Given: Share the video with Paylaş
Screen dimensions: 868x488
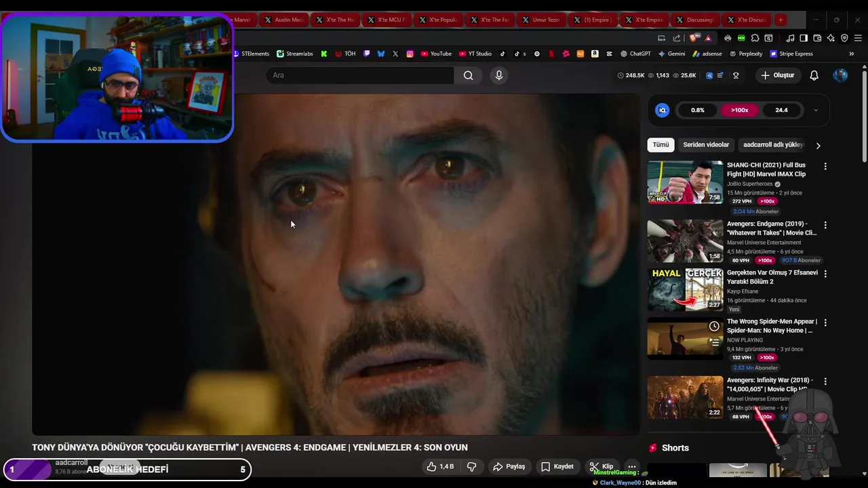Looking at the screenshot, I should pos(509,466).
